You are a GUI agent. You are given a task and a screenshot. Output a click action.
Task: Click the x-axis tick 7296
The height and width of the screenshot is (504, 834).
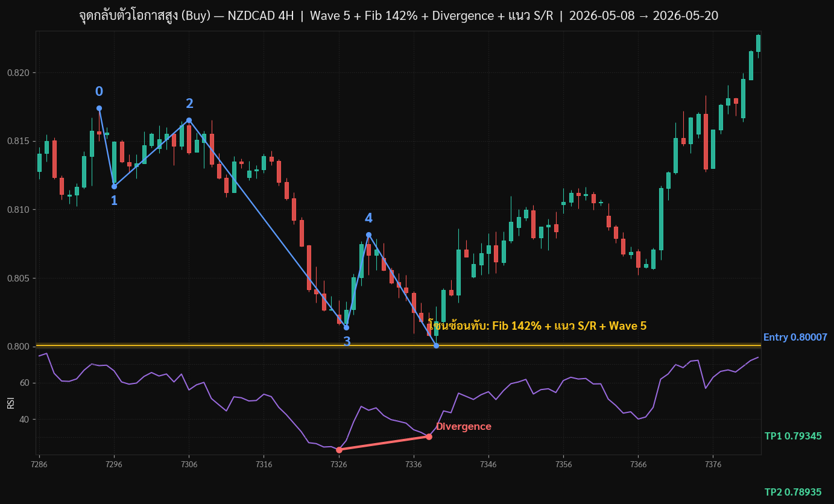tap(114, 465)
